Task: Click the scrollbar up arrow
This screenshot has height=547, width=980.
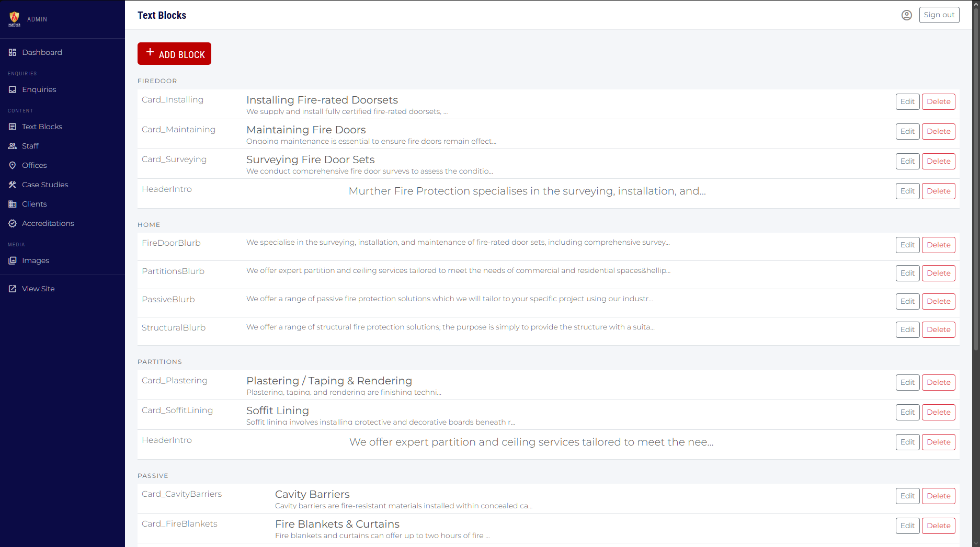Action: [976, 4]
